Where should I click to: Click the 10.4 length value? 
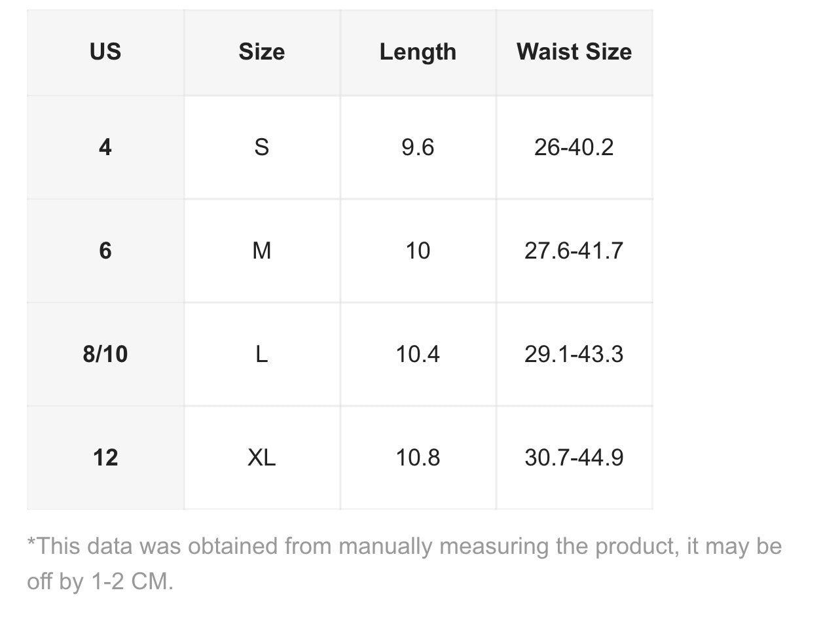(x=418, y=354)
